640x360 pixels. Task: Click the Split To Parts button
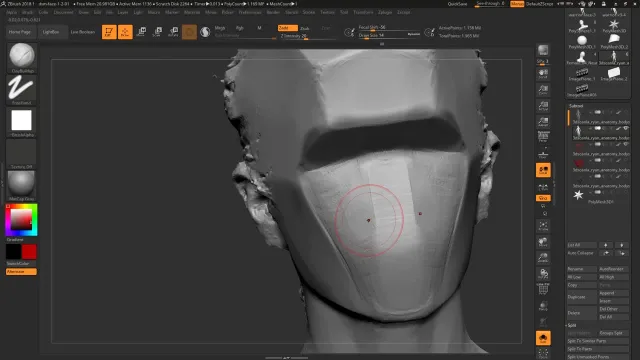click(x=598, y=349)
